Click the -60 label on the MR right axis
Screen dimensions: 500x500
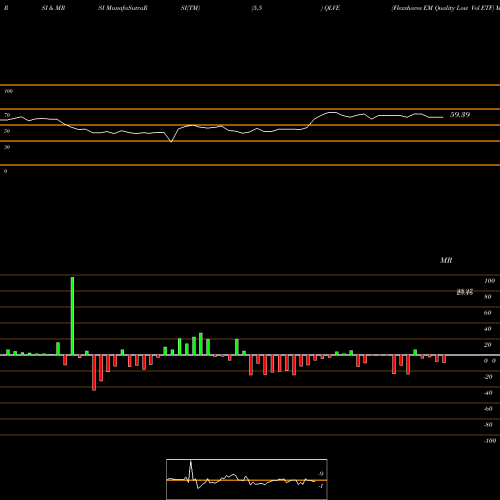[x=488, y=409]
